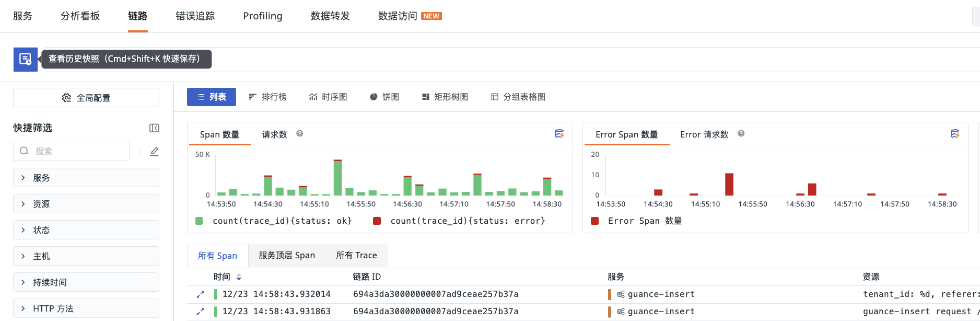The width and height of the screenshot is (980, 321).
Task: Select the 链路 navigation tab
Action: tap(137, 16)
